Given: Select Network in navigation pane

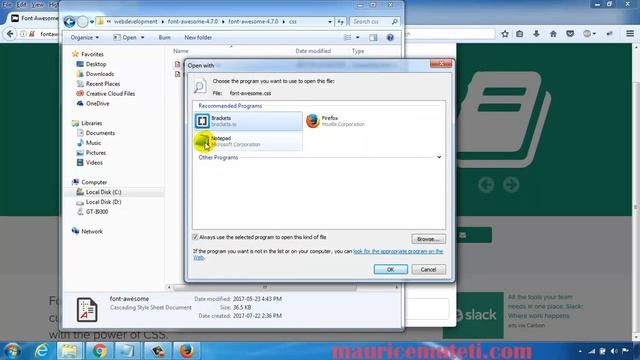Looking at the screenshot, I should [92, 231].
